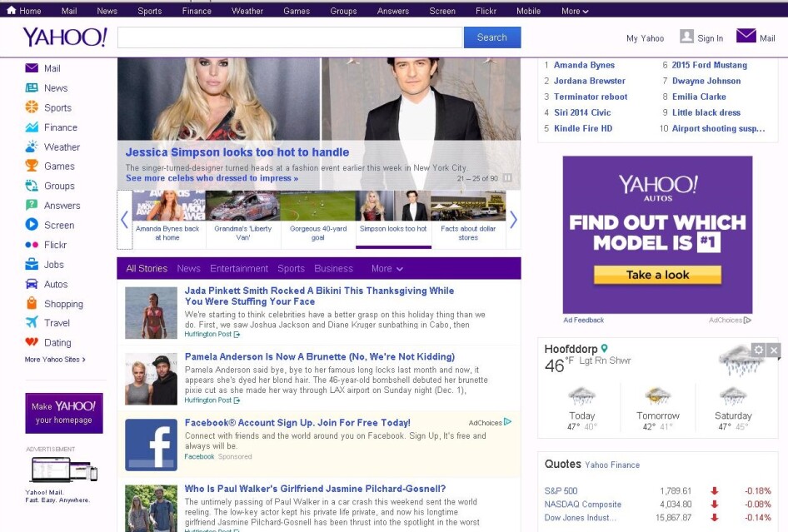This screenshot has width=788, height=532.
Task: Click the purple Mail envelope icon in header
Action: [x=746, y=36]
